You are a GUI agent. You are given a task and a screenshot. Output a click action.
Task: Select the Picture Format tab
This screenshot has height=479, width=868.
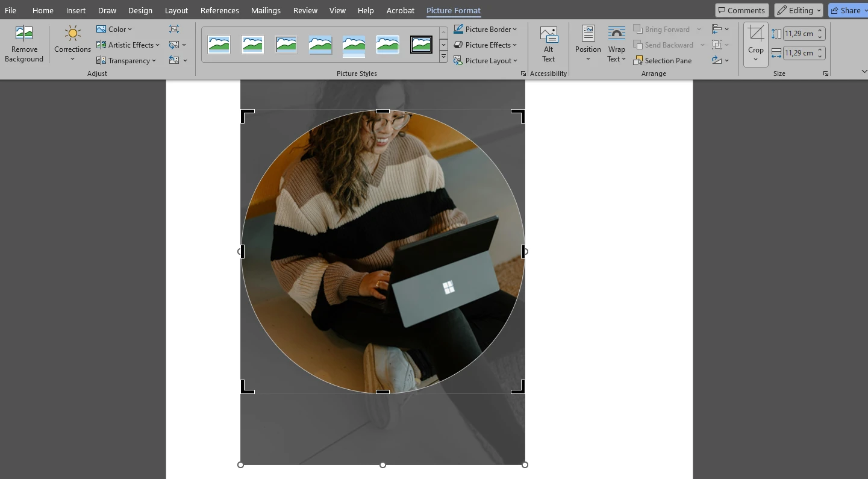(454, 10)
